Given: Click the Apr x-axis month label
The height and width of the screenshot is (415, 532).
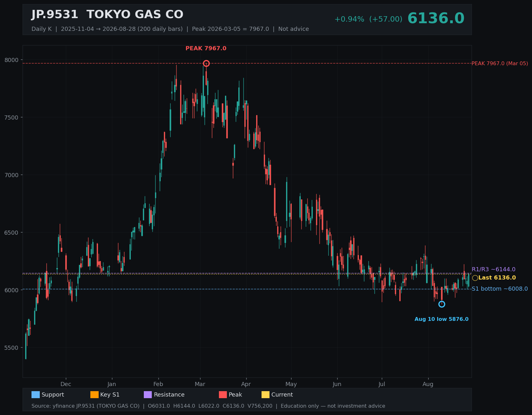Looking at the screenshot, I should pyautogui.click(x=246, y=384).
